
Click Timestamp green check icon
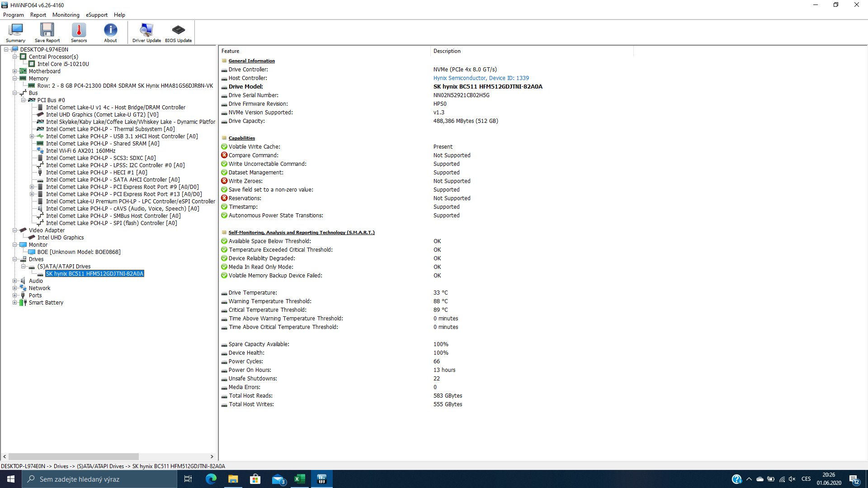224,207
